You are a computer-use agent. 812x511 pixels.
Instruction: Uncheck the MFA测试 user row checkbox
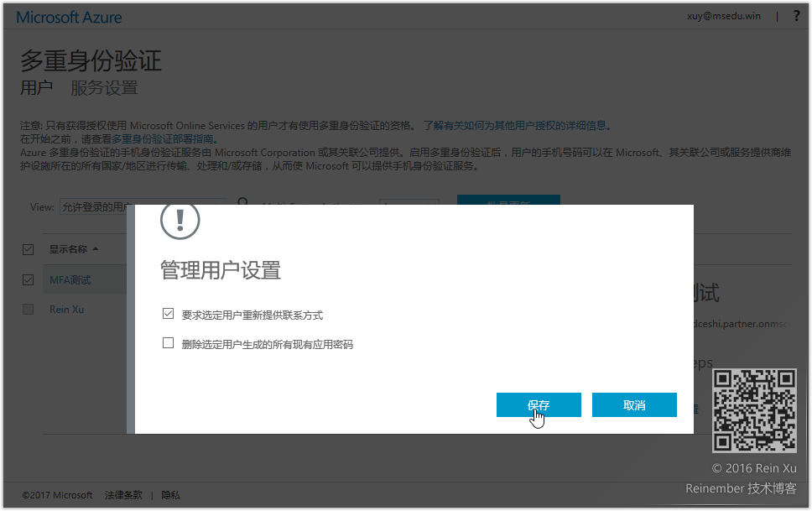click(x=28, y=280)
